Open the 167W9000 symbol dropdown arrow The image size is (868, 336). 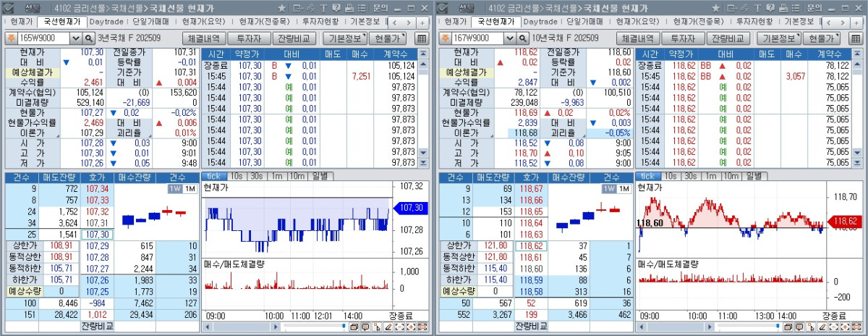(x=511, y=38)
